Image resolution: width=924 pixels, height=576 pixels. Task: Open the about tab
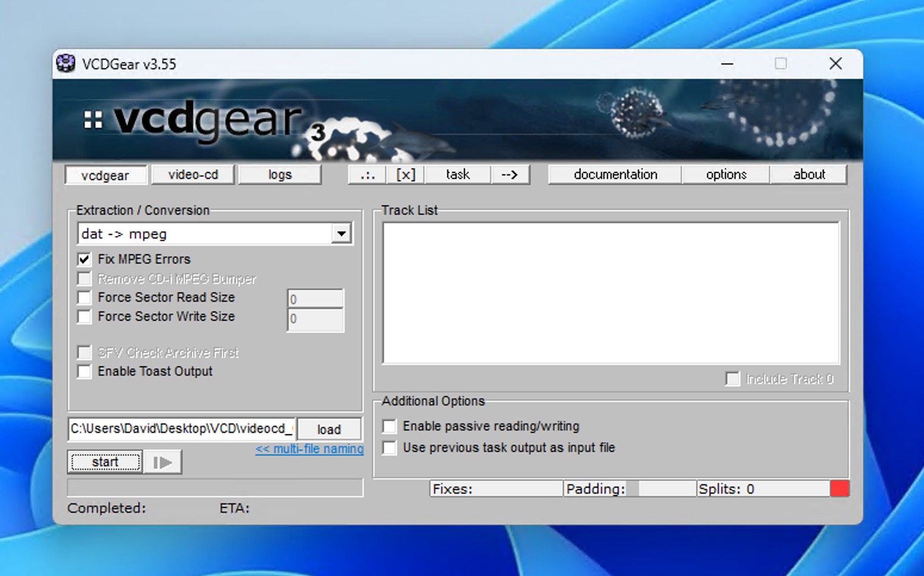tap(809, 175)
